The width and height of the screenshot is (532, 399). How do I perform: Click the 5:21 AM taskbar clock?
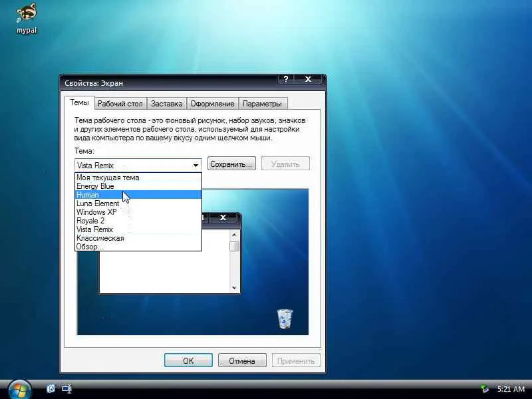point(511,389)
